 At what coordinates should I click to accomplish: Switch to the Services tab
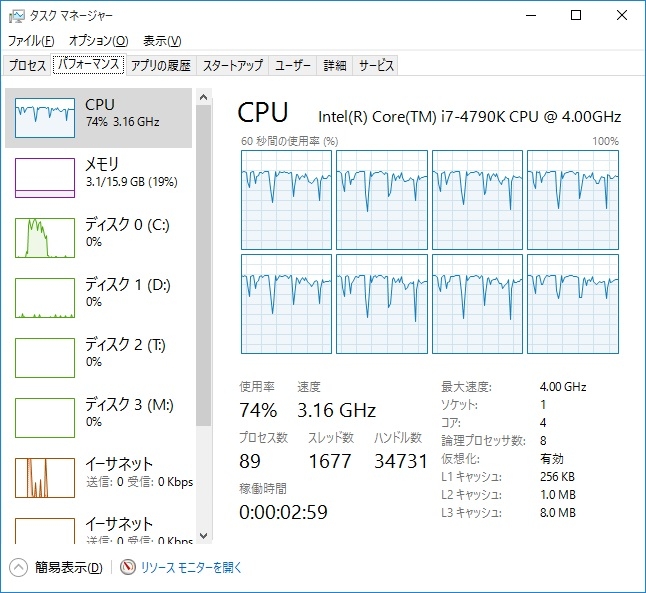pos(376,65)
